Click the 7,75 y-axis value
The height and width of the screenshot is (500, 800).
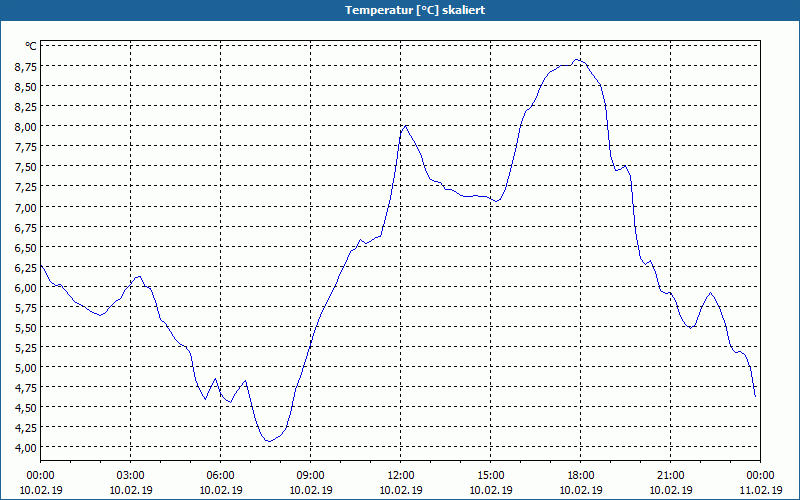[27, 147]
